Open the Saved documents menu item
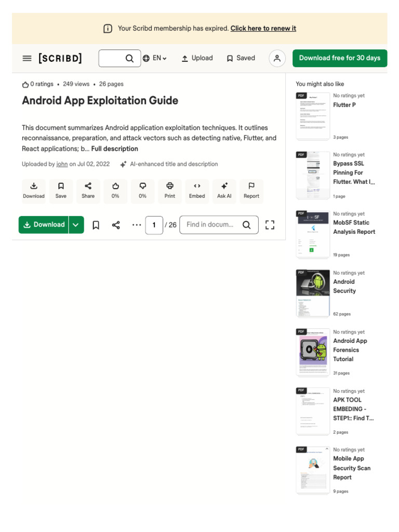Viewport: 399px width, 532px height. point(241,58)
